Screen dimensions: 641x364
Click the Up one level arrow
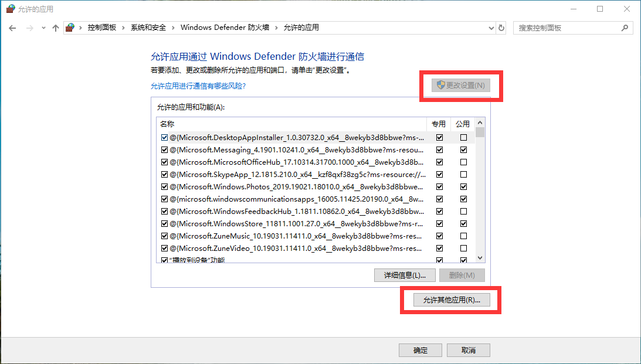[x=56, y=28]
